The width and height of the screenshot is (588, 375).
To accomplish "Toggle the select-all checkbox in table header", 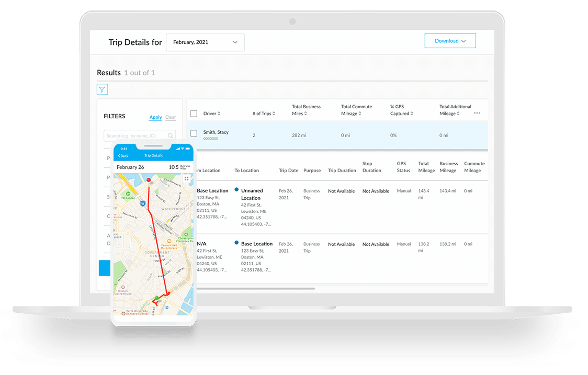I will [x=194, y=113].
